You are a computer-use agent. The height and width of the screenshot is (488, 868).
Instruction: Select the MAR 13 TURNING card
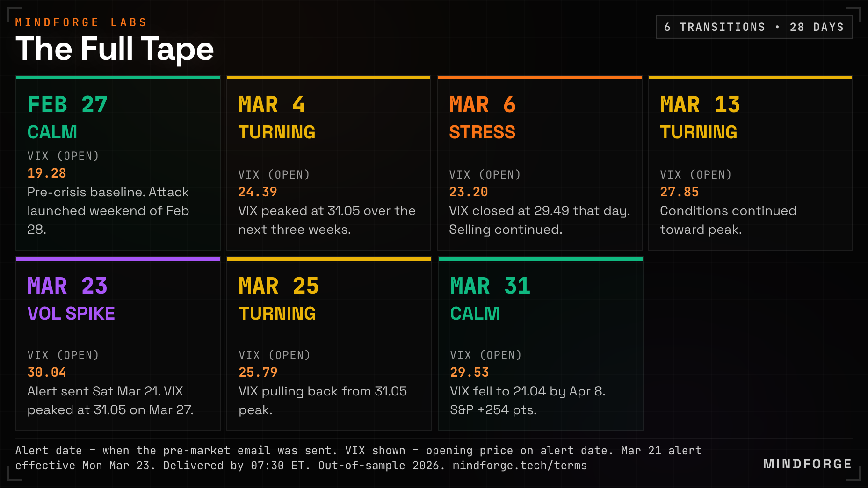[x=751, y=163]
